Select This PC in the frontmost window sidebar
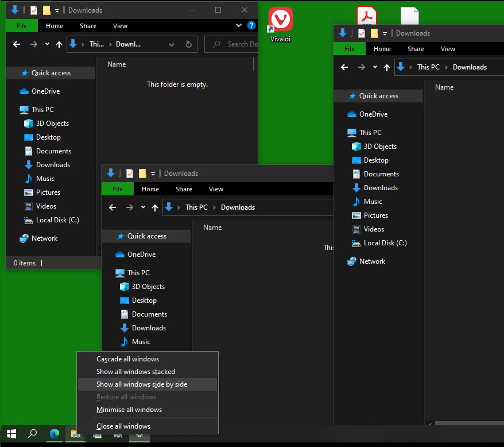The height and width of the screenshot is (447, 504). point(365,133)
